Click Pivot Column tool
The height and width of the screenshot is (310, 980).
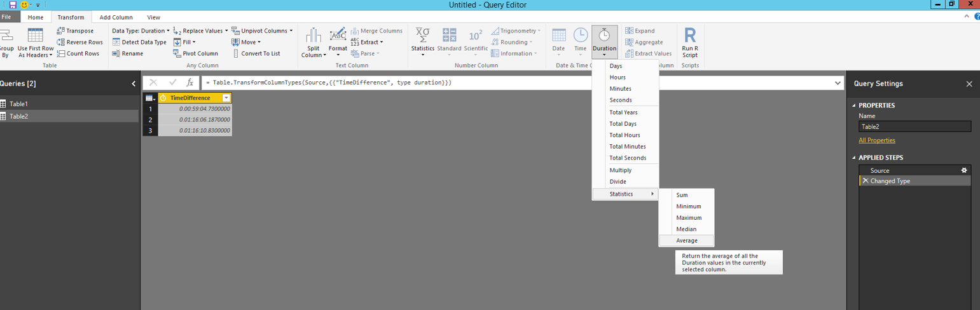tap(195, 53)
